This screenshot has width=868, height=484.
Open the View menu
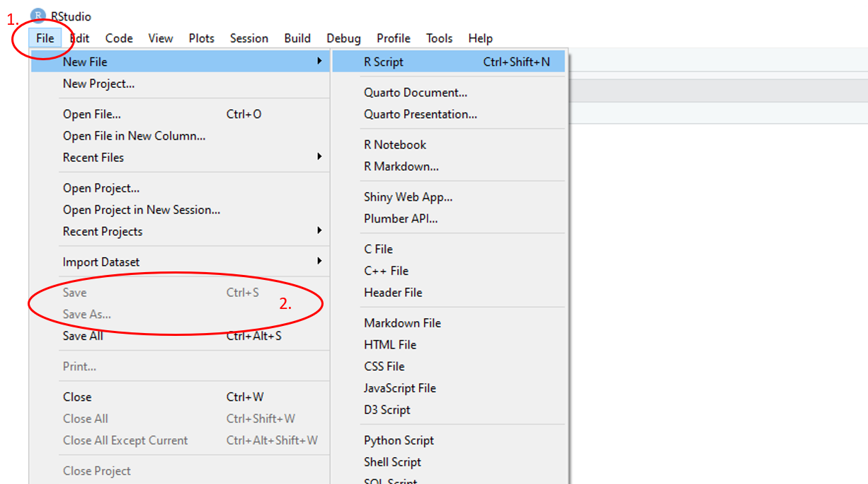point(161,38)
